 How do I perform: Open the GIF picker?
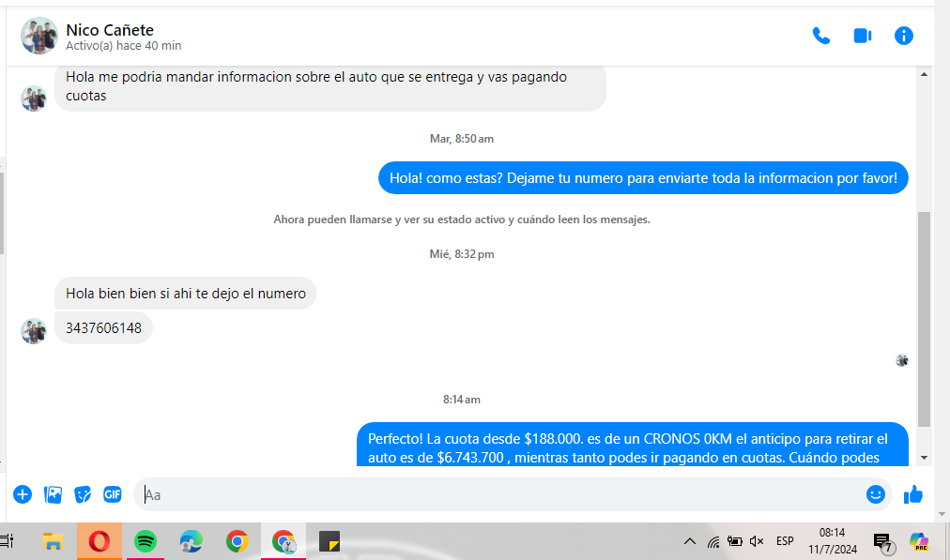[x=112, y=494]
